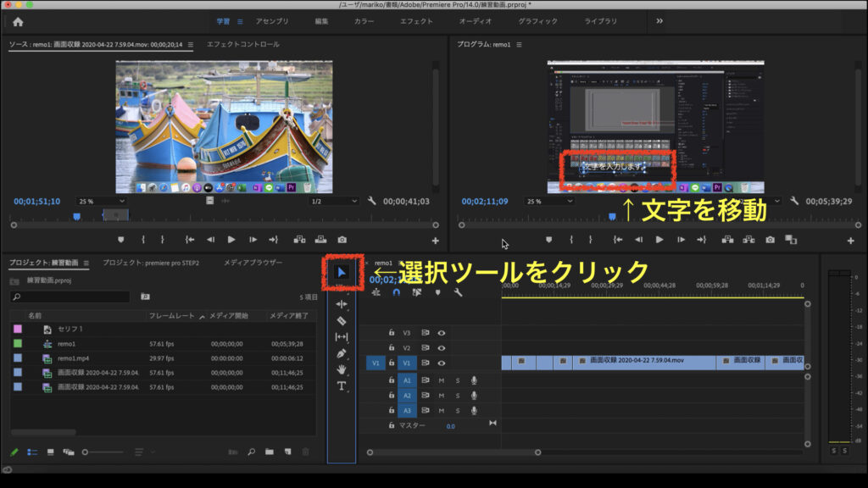The image size is (868, 488).
Task: Toggle V1 source patching button
Action: tap(376, 363)
